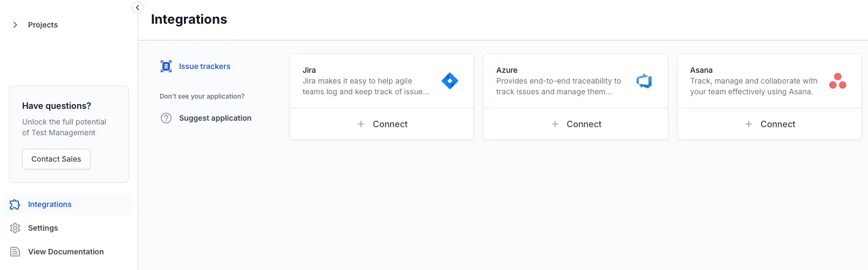Click the Suggest application question-mark icon
This screenshot has width=868, height=270.
pyautogui.click(x=166, y=118)
